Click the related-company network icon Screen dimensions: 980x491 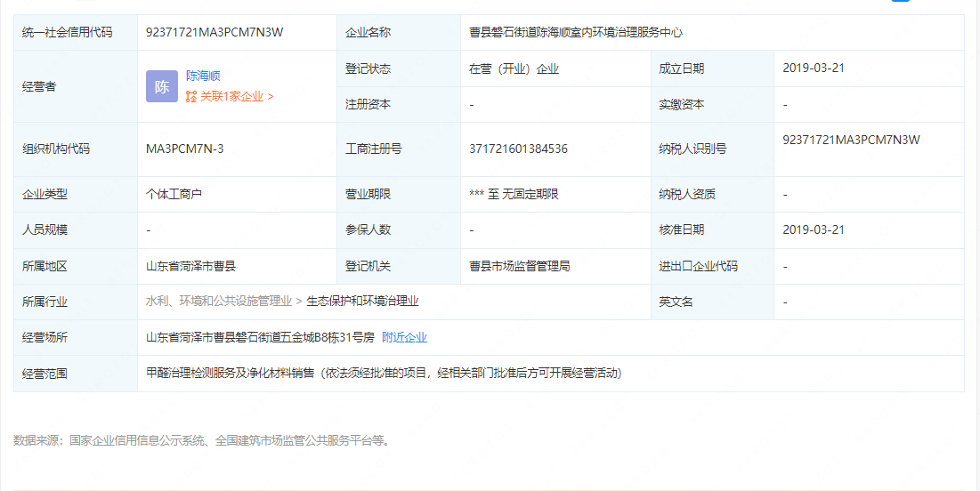191,96
